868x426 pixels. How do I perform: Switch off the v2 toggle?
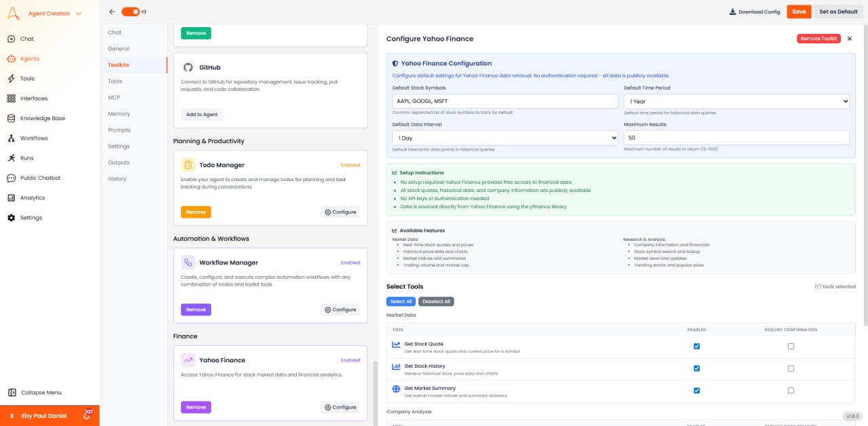pos(130,12)
